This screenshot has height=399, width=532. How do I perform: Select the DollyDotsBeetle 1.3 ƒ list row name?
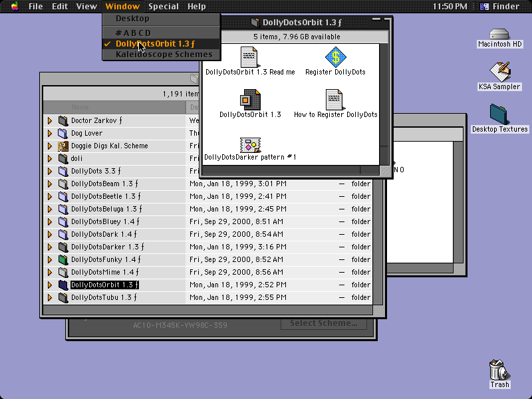(x=106, y=196)
